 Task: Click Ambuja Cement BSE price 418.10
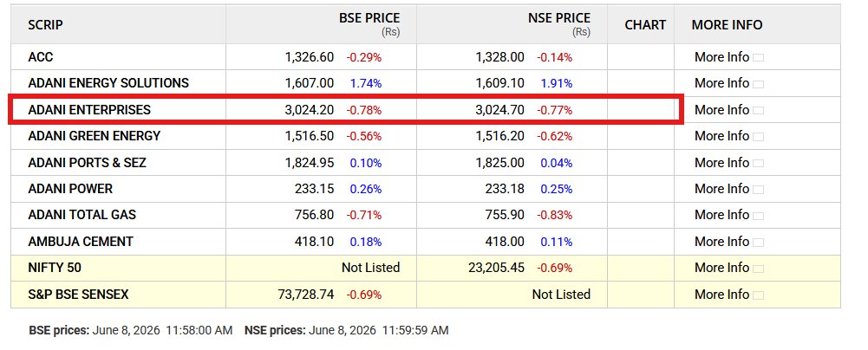pyautogui.click(x=315, y=242)
